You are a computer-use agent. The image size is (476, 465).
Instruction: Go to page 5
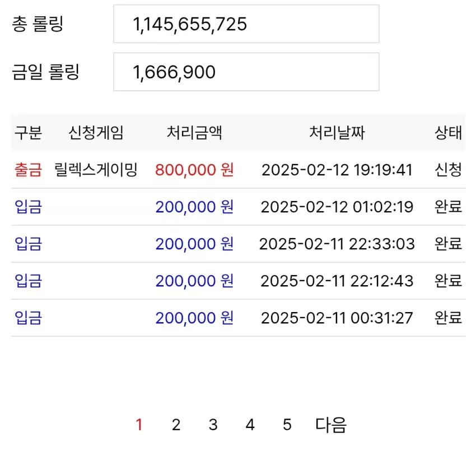[x=287, y=425]
